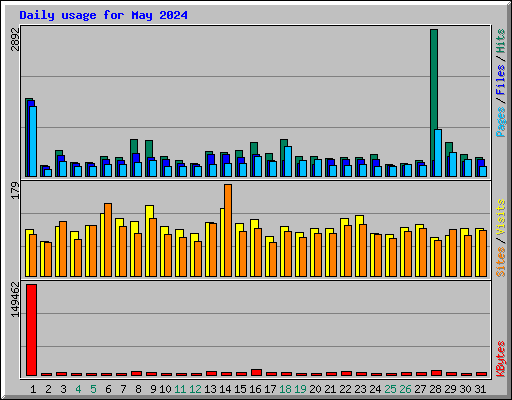Click day 7 on the x-axis
This screenshot has height=400, width=512.
(x=123, y=389)
